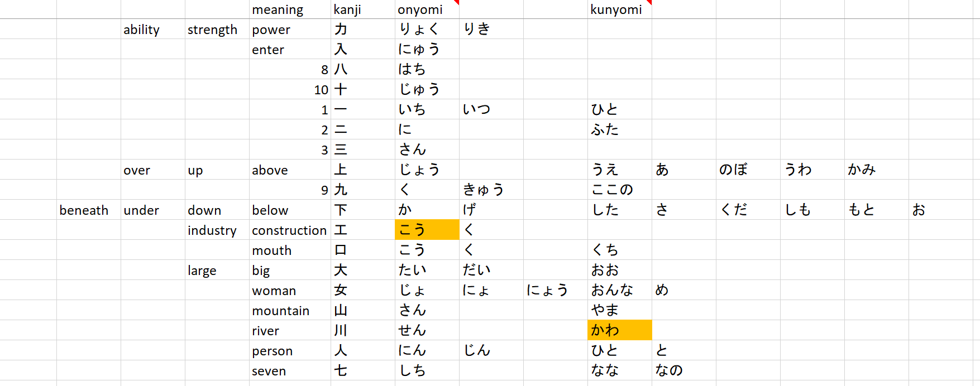
Task: Click the 'seven' meaning cell
Action: [x=290, y=370]
